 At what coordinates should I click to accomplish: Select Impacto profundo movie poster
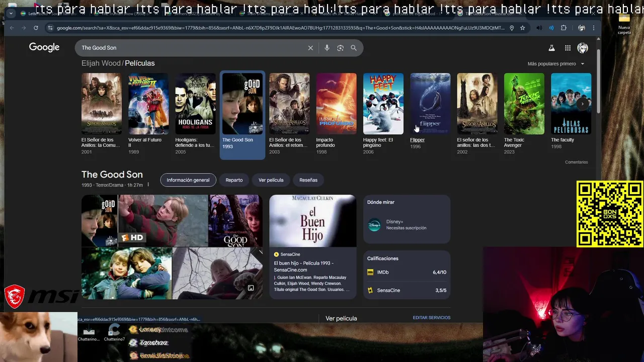tap(336, 104)
